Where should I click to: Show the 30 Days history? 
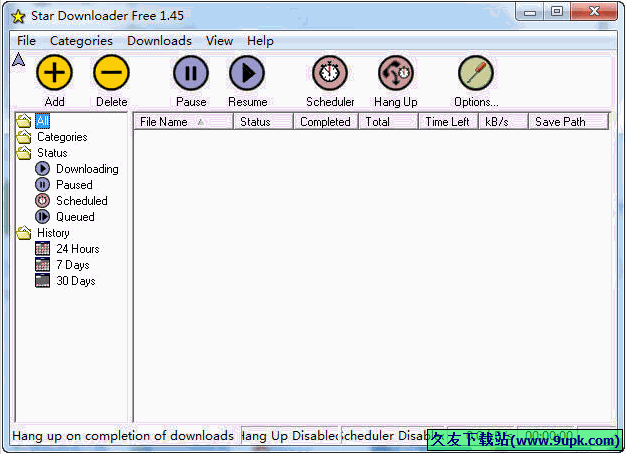(76, 281)
